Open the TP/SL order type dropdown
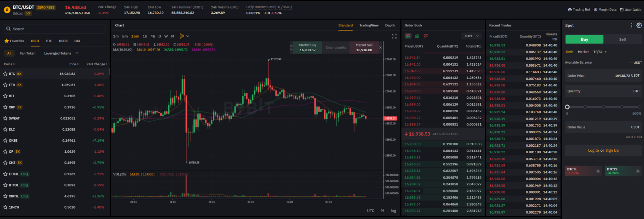Viewport: 644px width, 219px height. 600,52
